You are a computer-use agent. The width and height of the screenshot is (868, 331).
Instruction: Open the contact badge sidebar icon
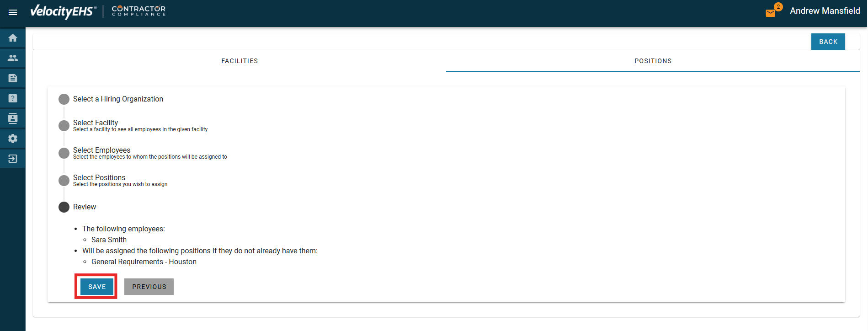point(13,118)
